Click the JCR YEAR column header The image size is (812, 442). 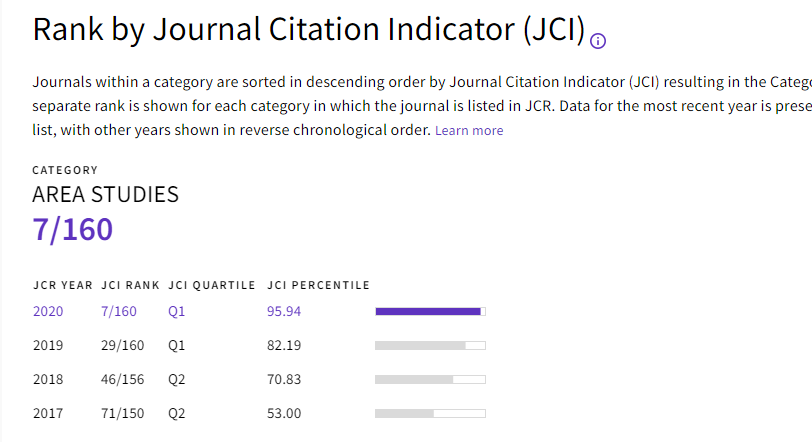tap(63, 285)
